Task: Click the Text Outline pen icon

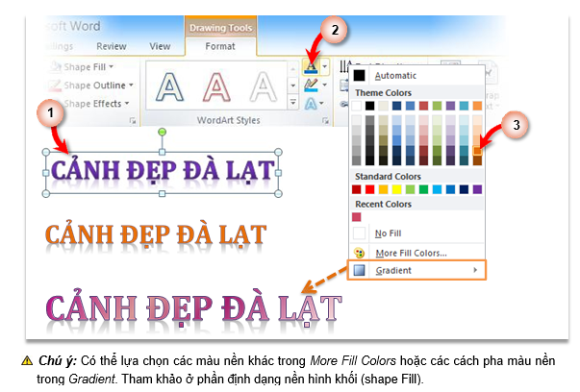Action: pyautogui.click(x=311, y=85)
